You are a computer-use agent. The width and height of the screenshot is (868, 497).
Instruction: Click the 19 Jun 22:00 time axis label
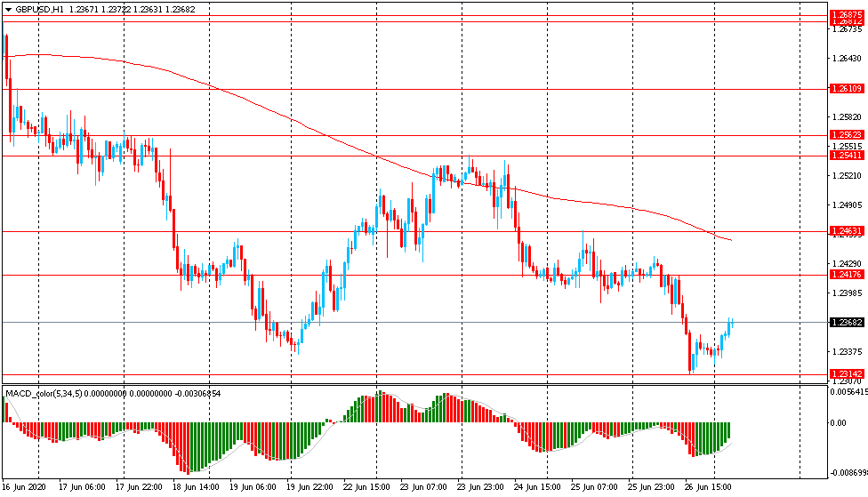click(310, 487)
